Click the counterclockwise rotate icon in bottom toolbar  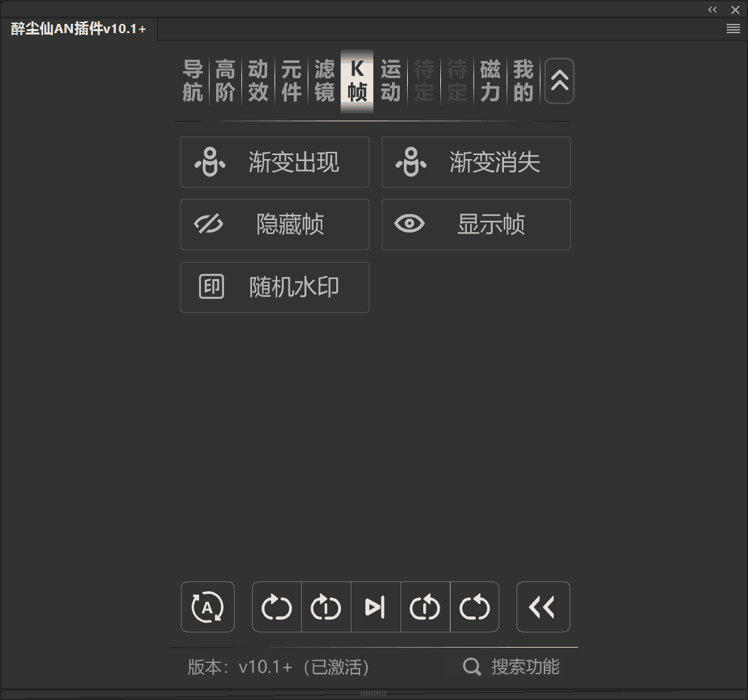475,607
